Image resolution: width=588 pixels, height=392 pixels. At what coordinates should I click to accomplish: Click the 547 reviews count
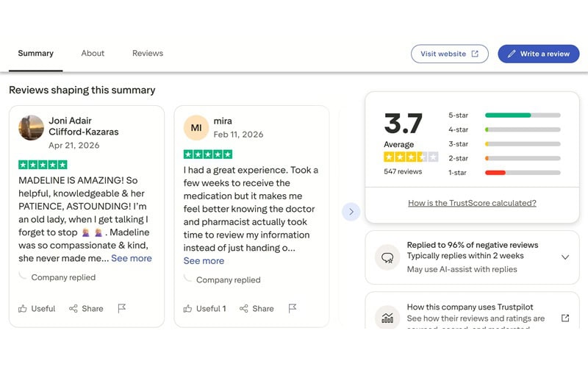click(403, 171)
